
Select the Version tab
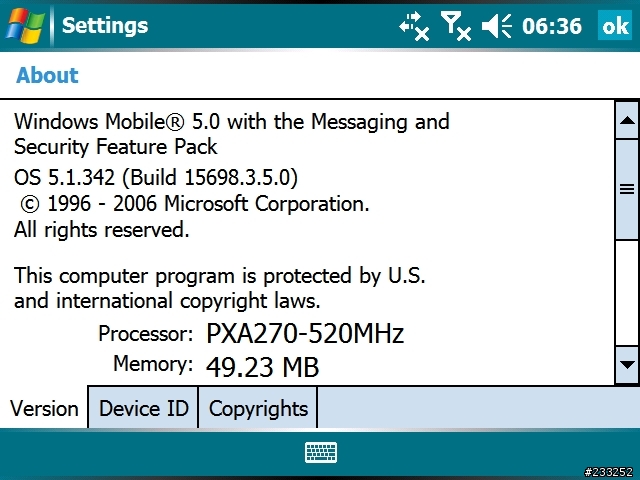(44, 408)
